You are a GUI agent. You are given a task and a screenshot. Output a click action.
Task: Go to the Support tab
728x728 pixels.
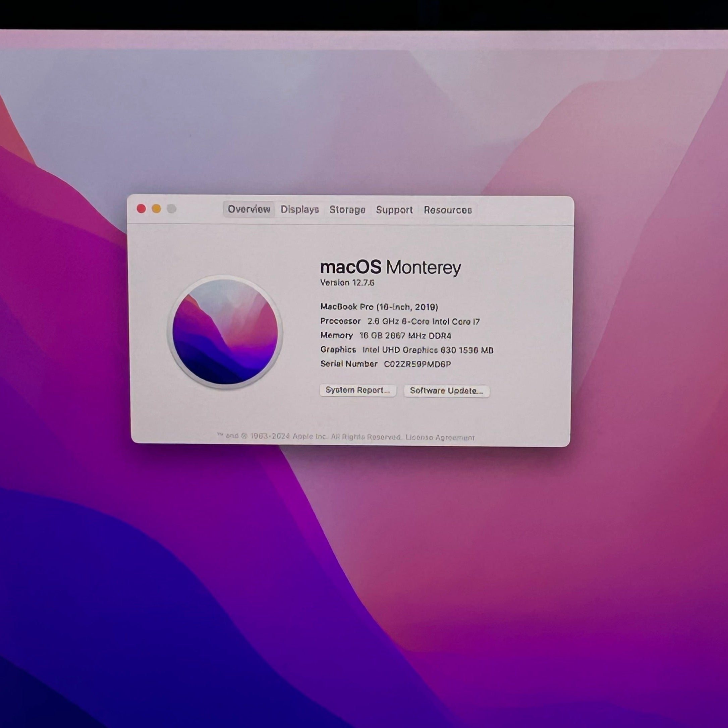point(394,210)
